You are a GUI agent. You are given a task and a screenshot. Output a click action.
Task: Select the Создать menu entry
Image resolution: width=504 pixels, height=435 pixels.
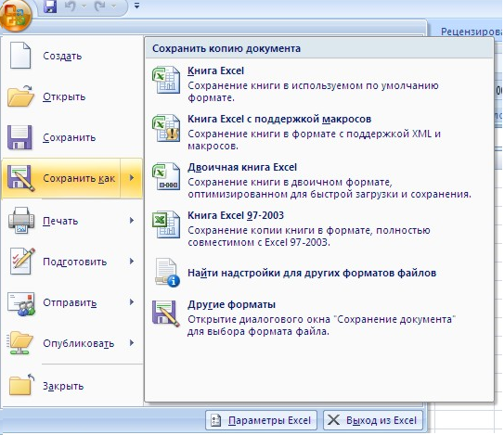[x=72, y=56]
